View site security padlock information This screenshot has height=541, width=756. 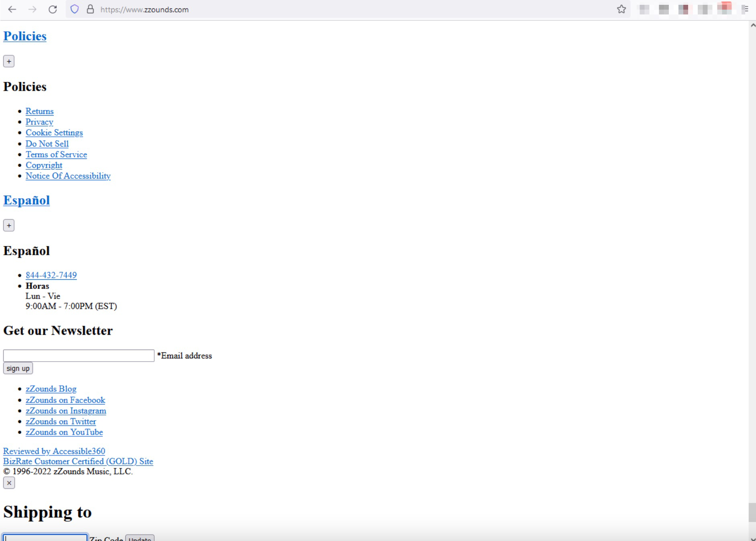[90, 9]
